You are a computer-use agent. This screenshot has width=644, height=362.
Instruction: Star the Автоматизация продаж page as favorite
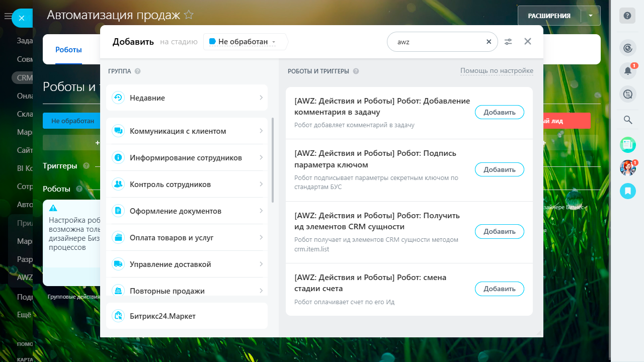pos(189,15)
